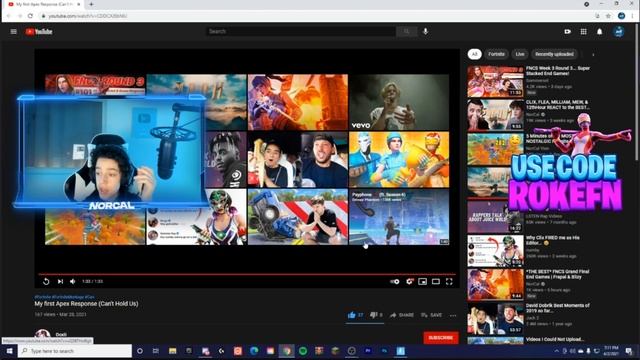Open Premiere Pro from the taskbar

coord(368,351)
